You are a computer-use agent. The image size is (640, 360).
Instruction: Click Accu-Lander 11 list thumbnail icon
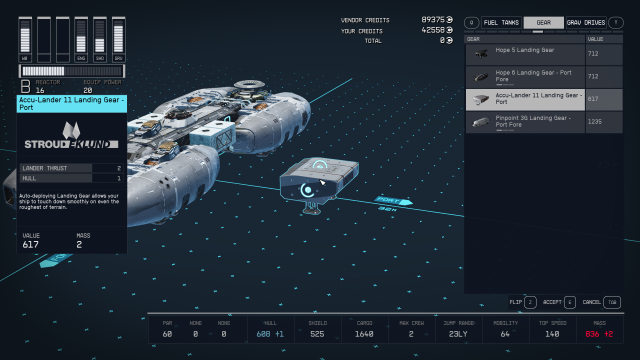[x=481, y=99]
